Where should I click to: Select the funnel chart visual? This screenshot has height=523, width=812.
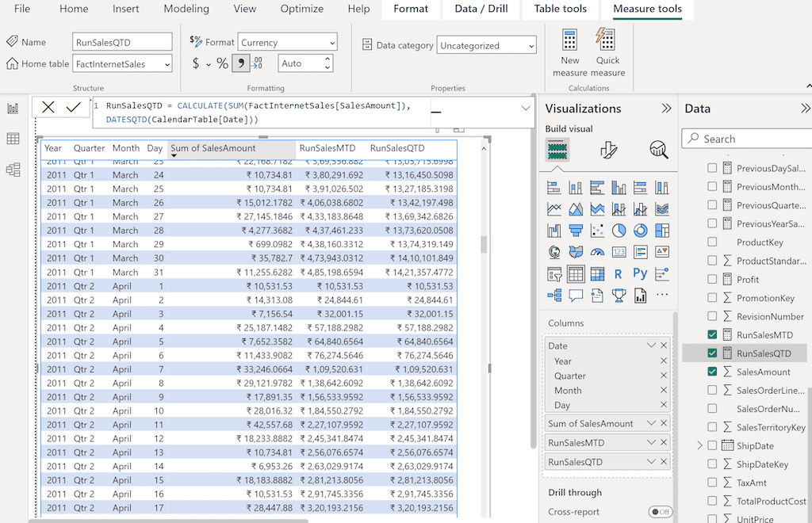click(576, 230)
